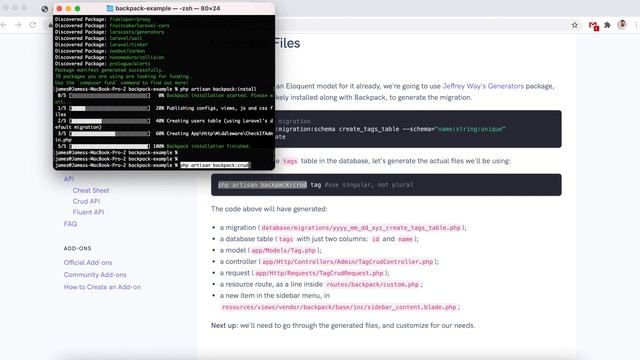
Task: Reload the page in the browser
Action: (x=33, y=25)
